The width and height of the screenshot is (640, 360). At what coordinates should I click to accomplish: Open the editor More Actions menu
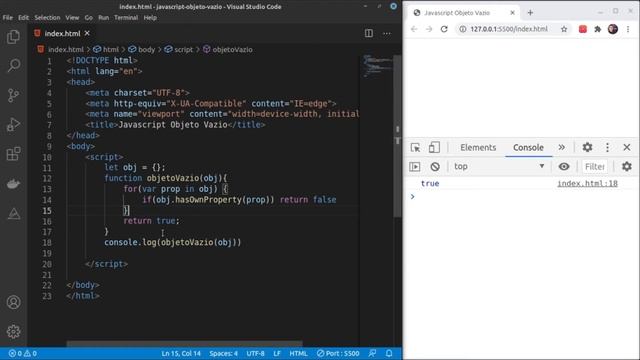[387, 33]
